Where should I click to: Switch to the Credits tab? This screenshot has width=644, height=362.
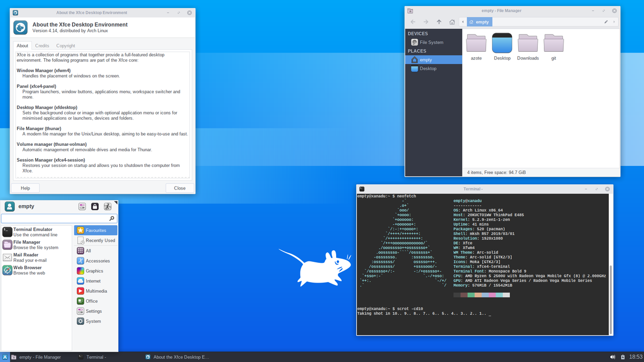(42, 46)
